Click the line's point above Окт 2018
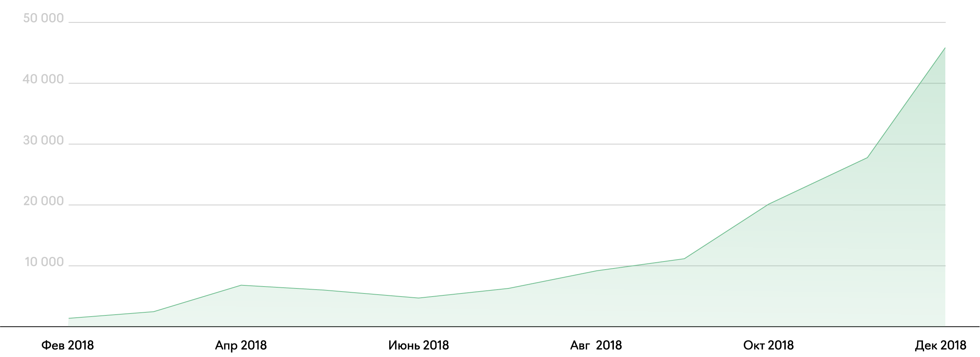The height and width of the screenshot is (357, 980). 768,204
